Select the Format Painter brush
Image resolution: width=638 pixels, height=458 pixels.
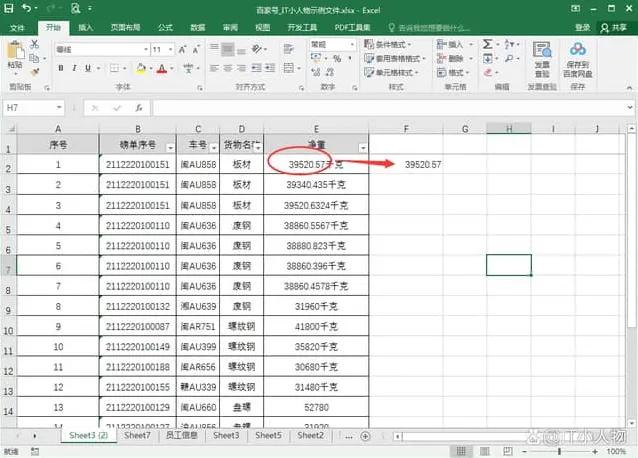35,72
